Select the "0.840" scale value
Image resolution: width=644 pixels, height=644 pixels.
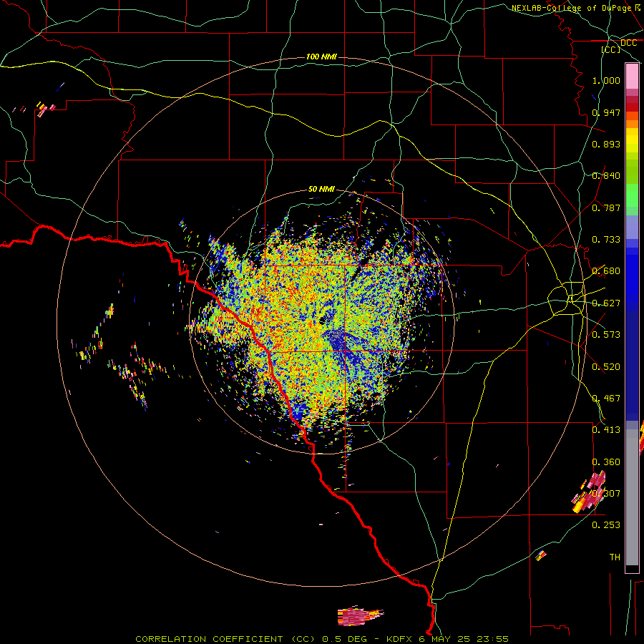606,176
